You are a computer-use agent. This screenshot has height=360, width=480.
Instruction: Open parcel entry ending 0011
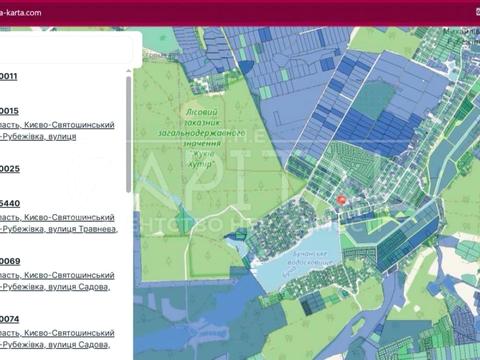(x=9, y=76)
